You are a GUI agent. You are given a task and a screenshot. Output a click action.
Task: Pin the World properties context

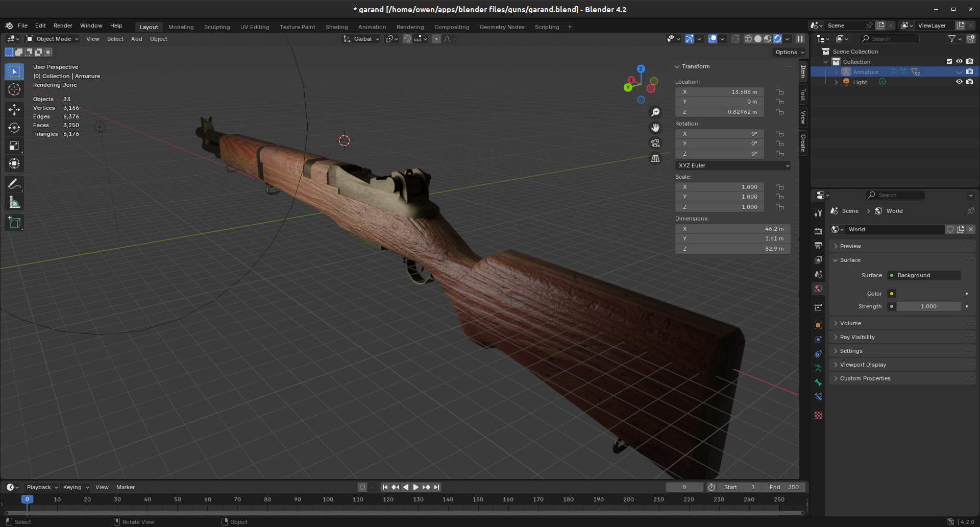(970, 211)
